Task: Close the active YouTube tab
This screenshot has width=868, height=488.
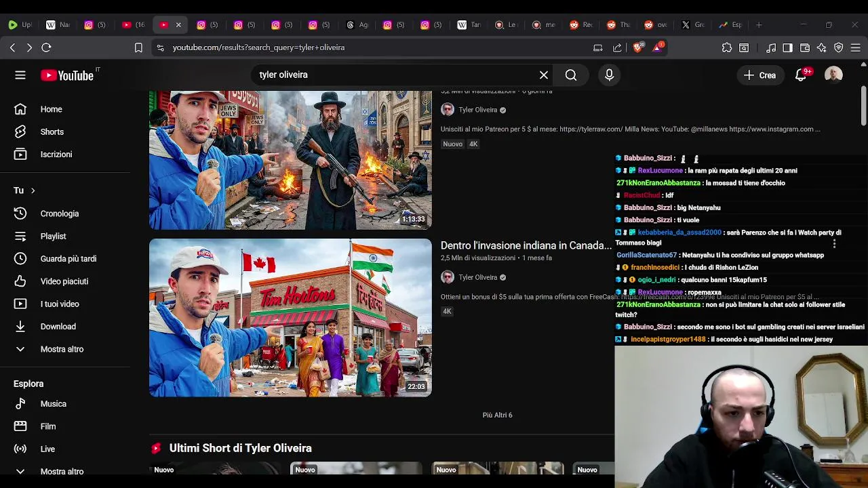Action: tap(178, 25)
